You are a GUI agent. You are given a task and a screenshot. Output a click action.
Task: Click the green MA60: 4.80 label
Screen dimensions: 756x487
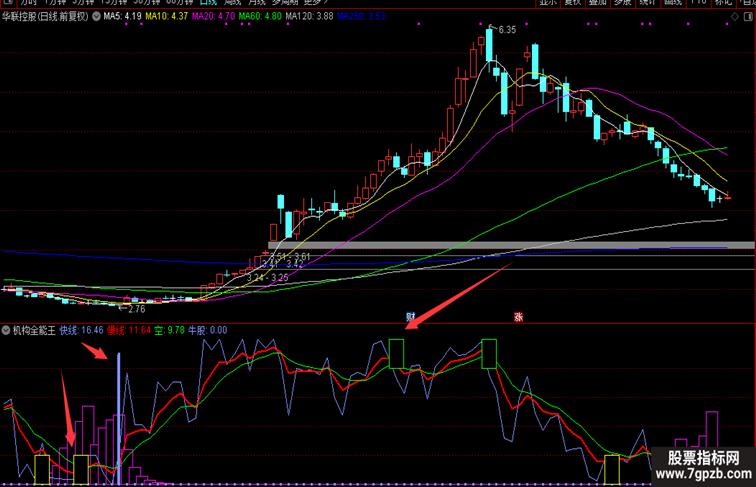click(260, 16)
